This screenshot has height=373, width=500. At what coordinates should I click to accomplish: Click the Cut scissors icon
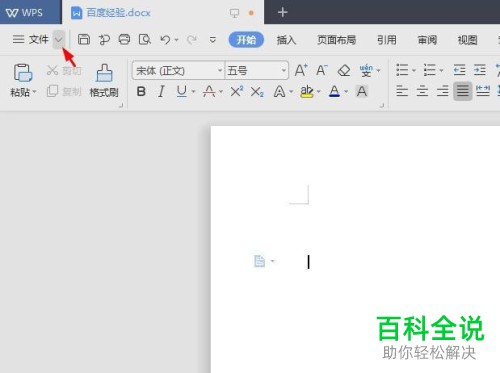[52, 70]
